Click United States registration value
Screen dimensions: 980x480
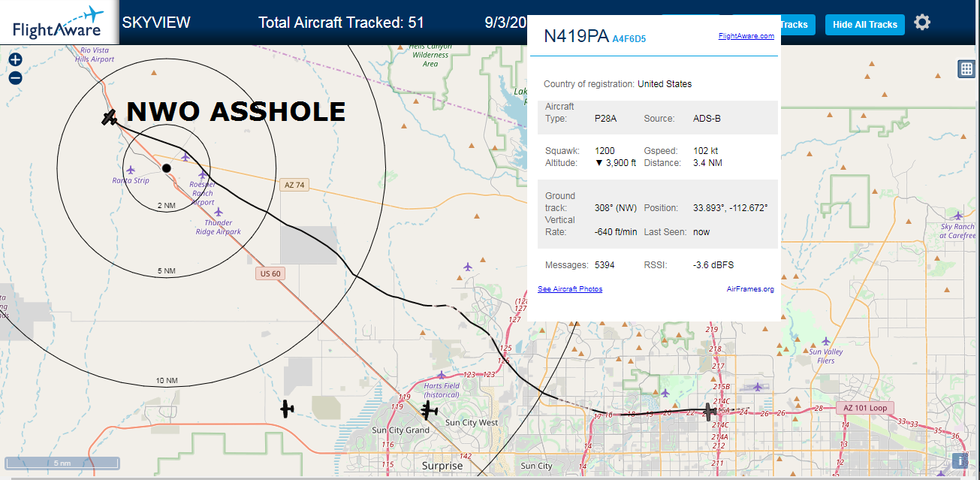click(x=665, y=84)
